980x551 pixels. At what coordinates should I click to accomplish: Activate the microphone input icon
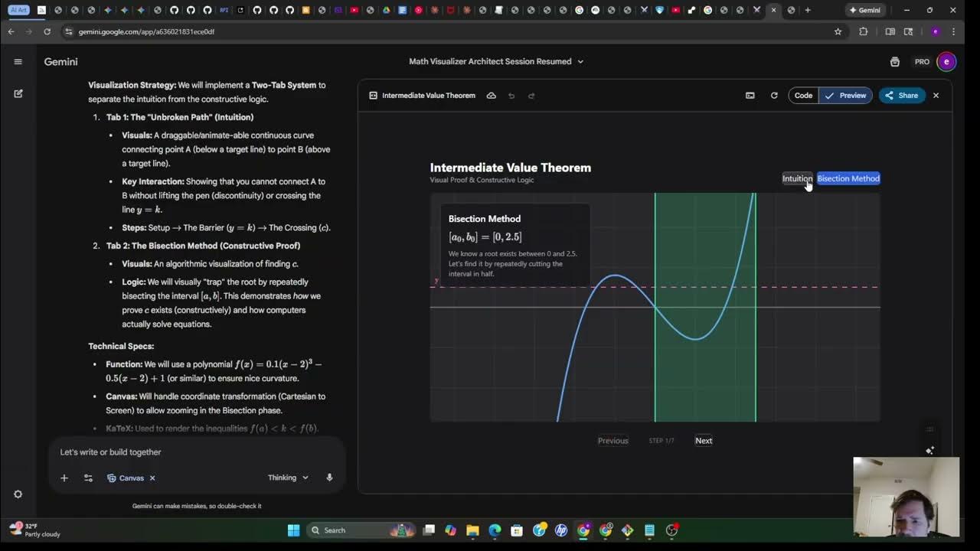(329, 478)
